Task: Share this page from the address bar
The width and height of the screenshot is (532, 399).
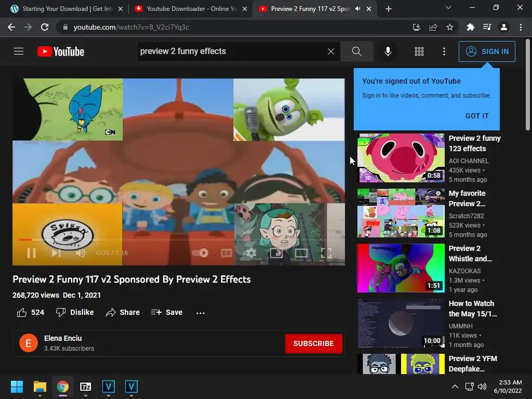Action: (x=433, y=27)
